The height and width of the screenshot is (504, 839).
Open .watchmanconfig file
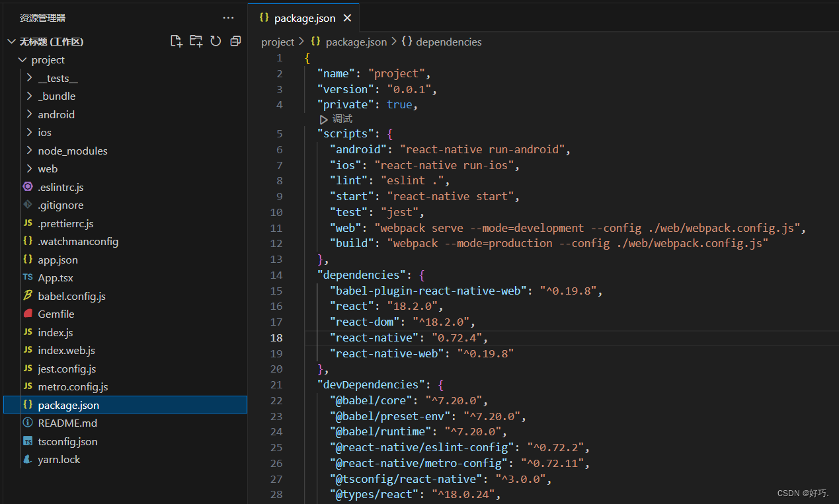tap(78, 242)
